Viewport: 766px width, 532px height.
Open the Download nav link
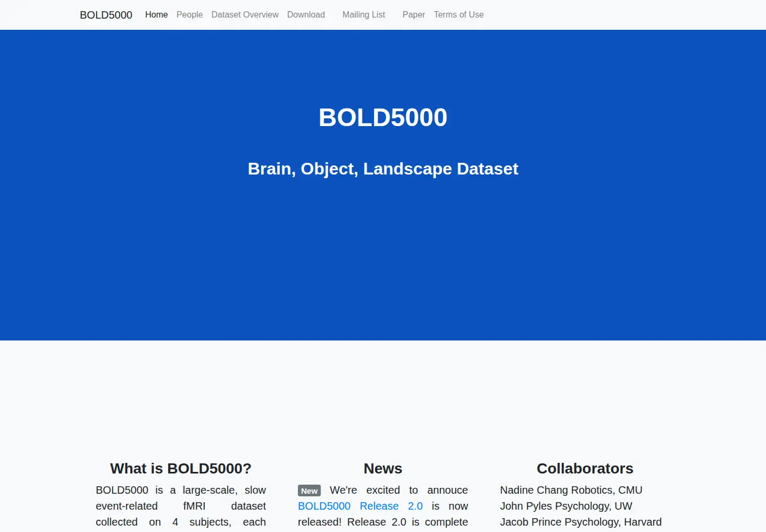306,15
